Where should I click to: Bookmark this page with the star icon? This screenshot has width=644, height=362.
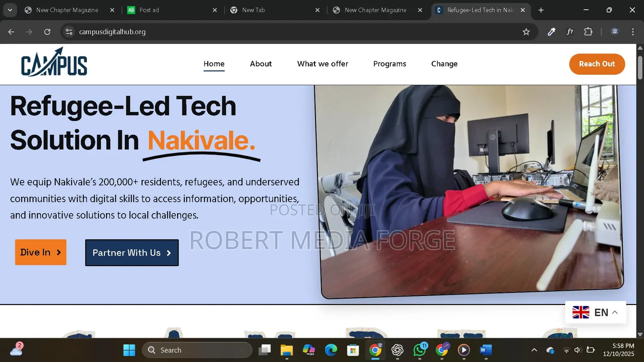click(x=526, y=32)
